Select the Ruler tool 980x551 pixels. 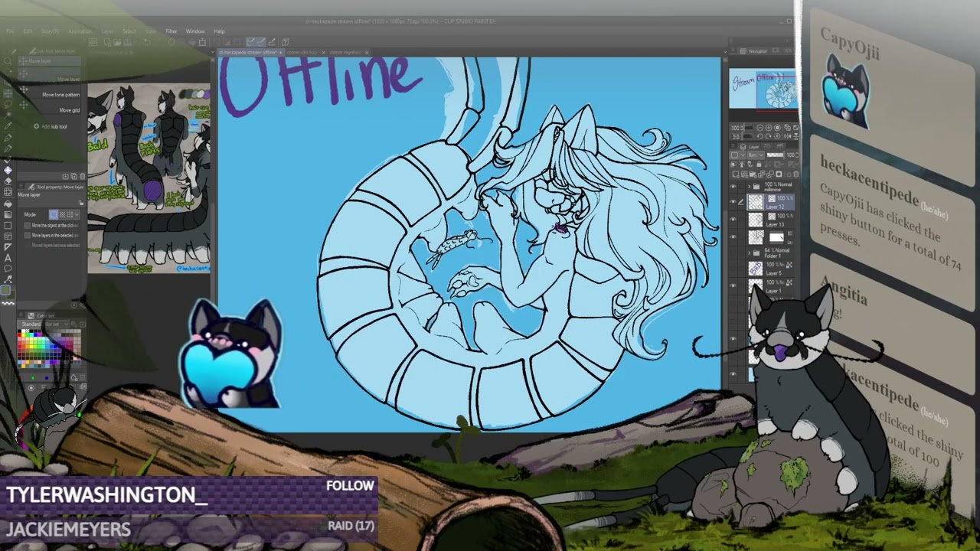point(8,247)
